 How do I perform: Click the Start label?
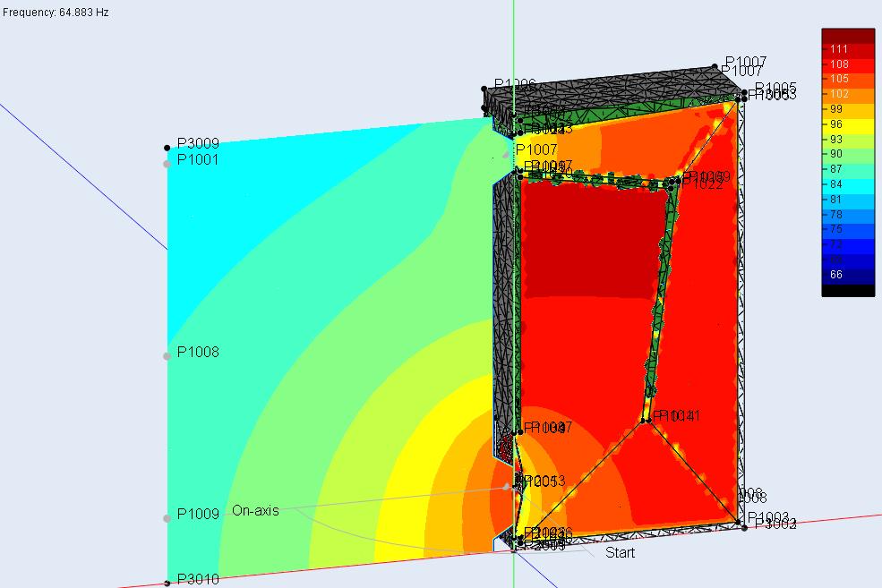point(620,552)
